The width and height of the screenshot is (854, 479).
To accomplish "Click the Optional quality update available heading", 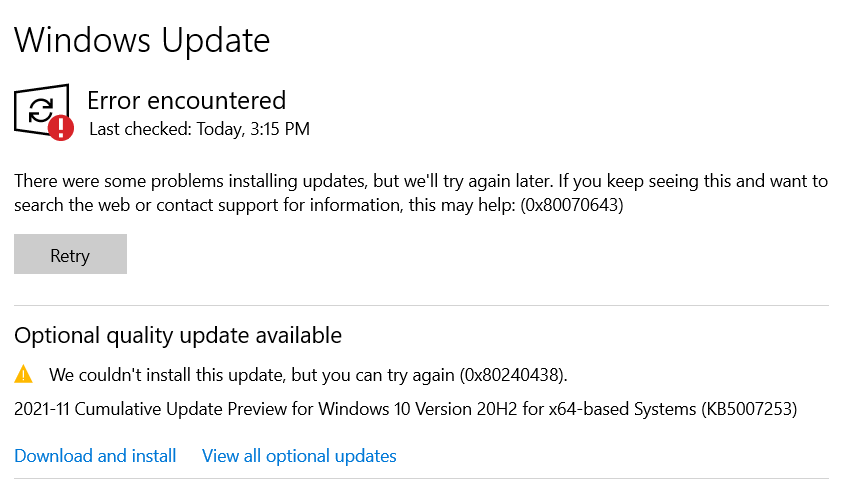I will 178,335.
